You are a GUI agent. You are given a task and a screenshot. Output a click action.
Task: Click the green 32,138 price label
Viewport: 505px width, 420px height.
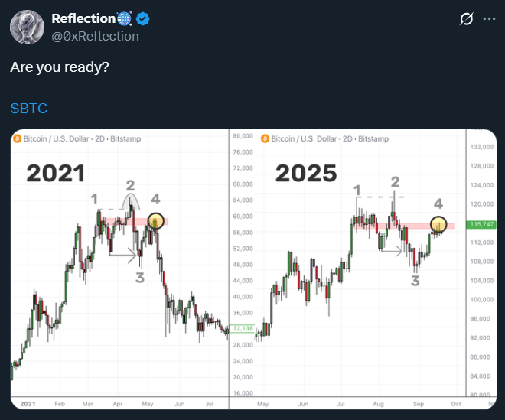tap(243, 328)
